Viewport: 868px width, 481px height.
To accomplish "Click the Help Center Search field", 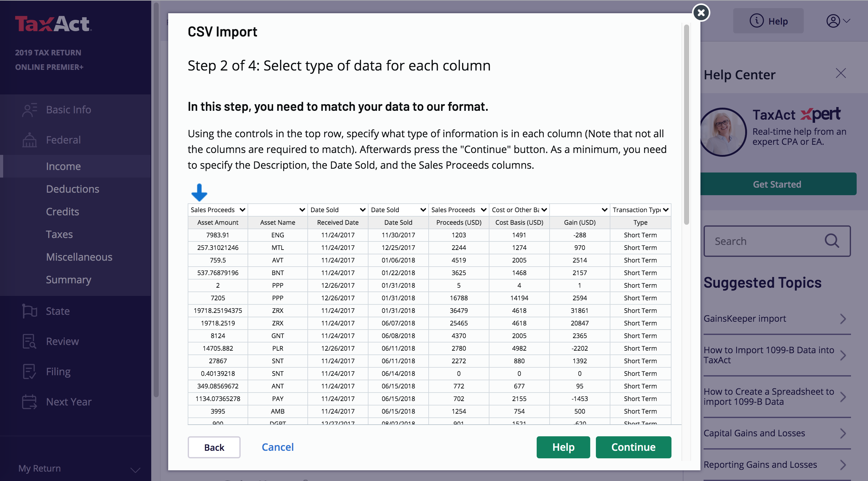I will pos(765,241).
